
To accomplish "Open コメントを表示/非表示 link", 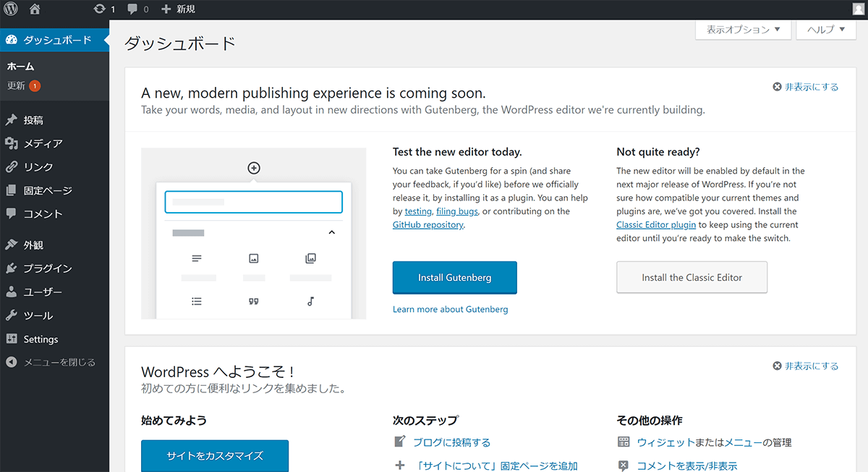I will tap(687, 466).
